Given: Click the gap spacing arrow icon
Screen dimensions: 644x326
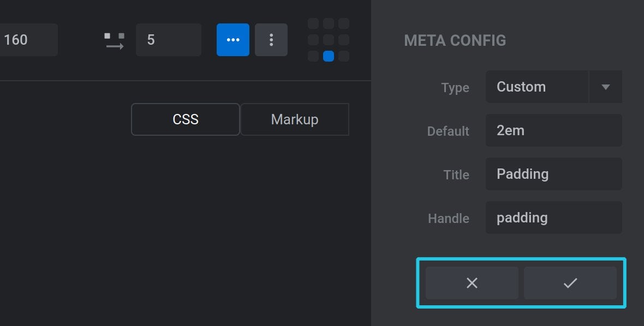Looking at the screenshot, I should (x=114, y=41).
